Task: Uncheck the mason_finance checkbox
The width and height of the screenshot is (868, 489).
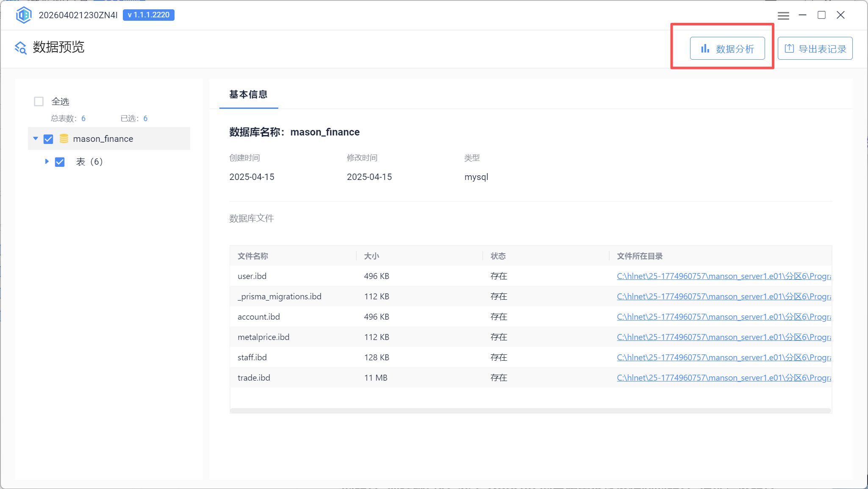Action: (x=49, y=139)
